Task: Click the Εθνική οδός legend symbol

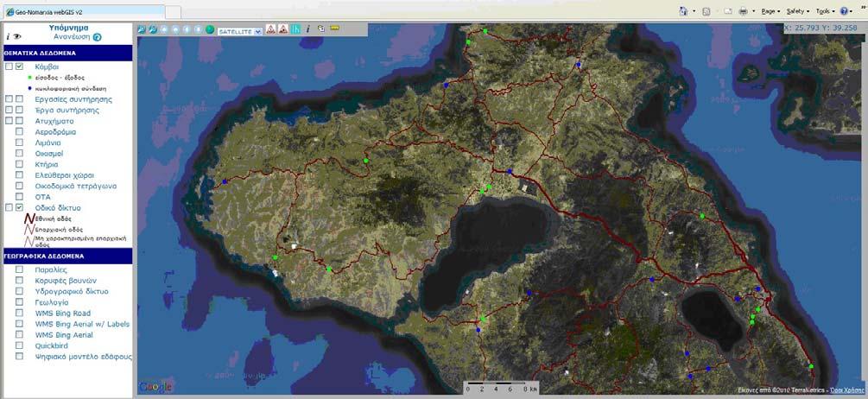Action: click(29, 218)
